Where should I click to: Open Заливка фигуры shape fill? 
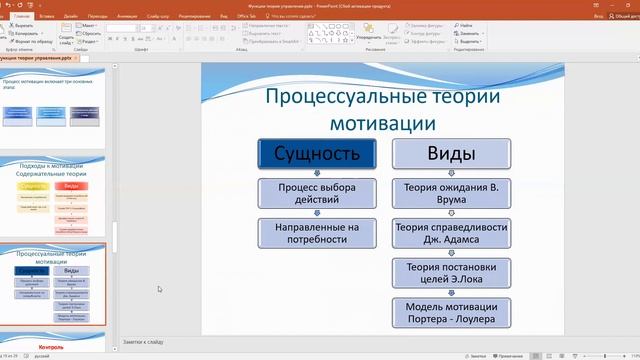click(x=424, y=25)
